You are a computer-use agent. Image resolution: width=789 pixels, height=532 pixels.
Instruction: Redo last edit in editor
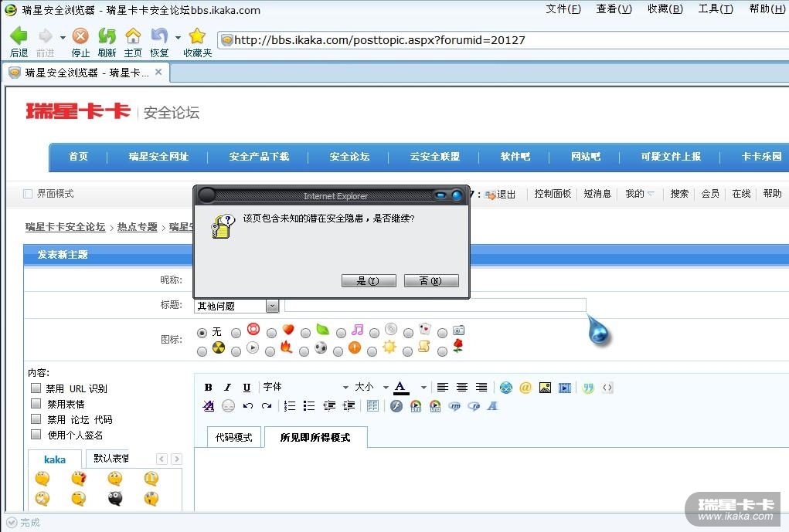(x=267, y=406)
